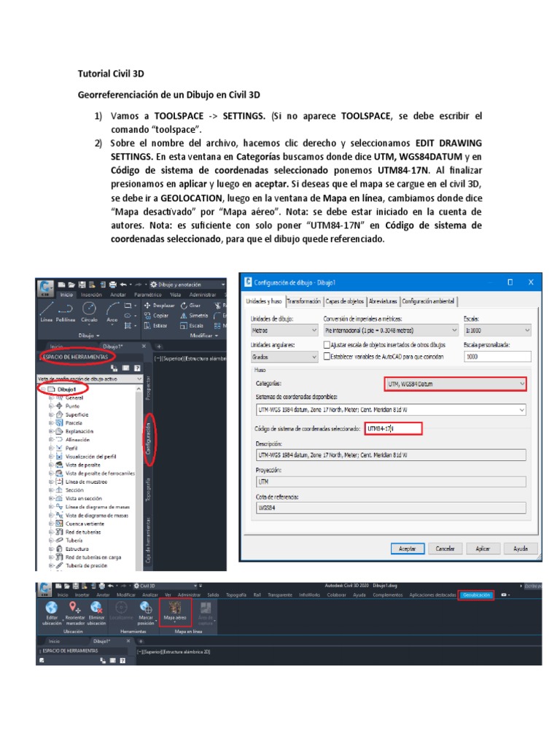Choose the Estirar modify tool
The height and width of the screenshot is (747, 560).
tap(156, 325)
